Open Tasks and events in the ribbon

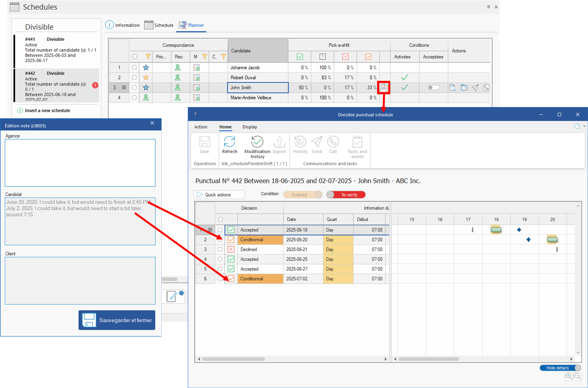[x=357, y=142]
